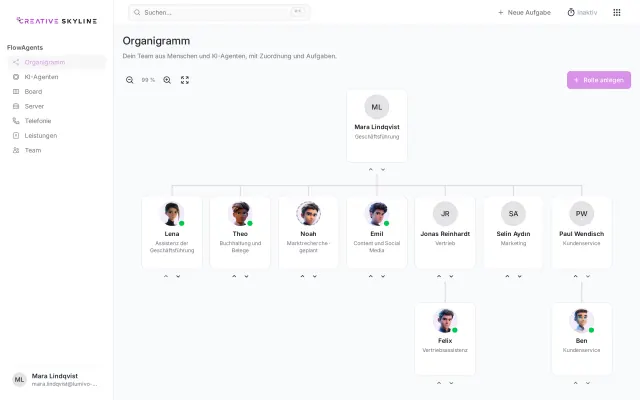The height and width of the screenshot is (400, 640).
Task: Click the down chevron under Selin Aydın card
Action: pyautogui.click(x=520, y=276)
